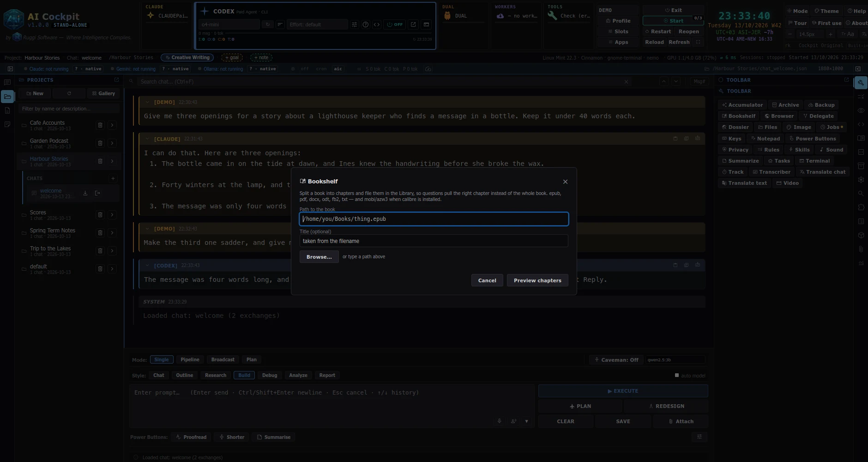
Task: Click the Browse... button in Bookshelf dialog
Action: (x=319, y=257)
